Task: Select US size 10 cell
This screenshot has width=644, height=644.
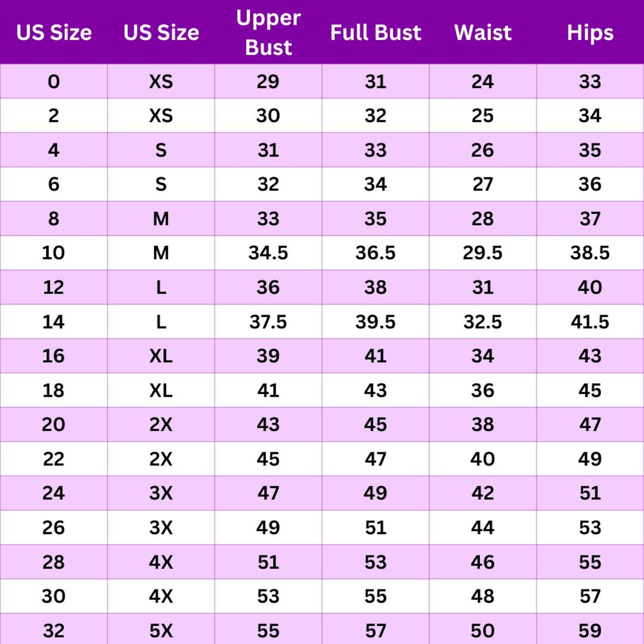Action: pos(54,253)
